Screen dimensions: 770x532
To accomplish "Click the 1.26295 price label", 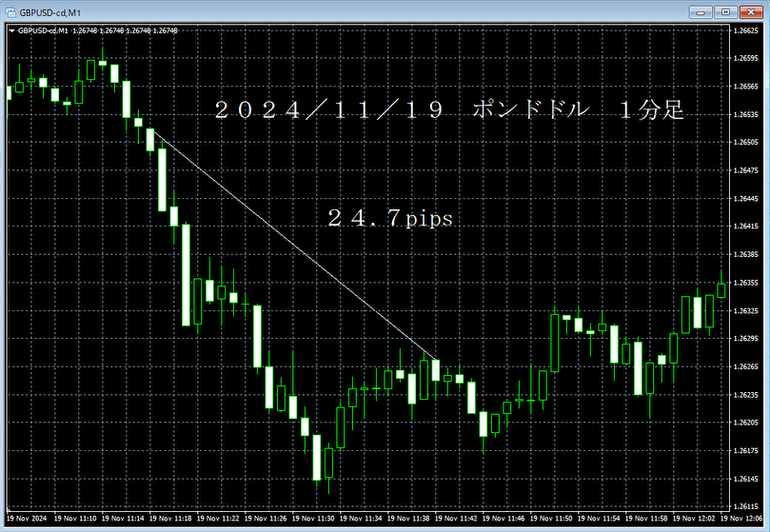I will (x=745, y=339).
